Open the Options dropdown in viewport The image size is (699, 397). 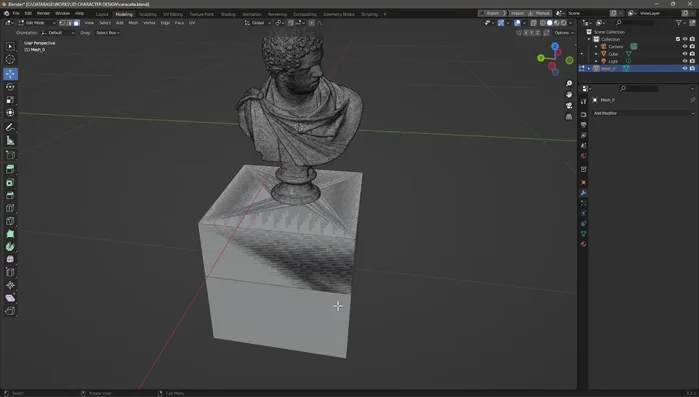563,33
